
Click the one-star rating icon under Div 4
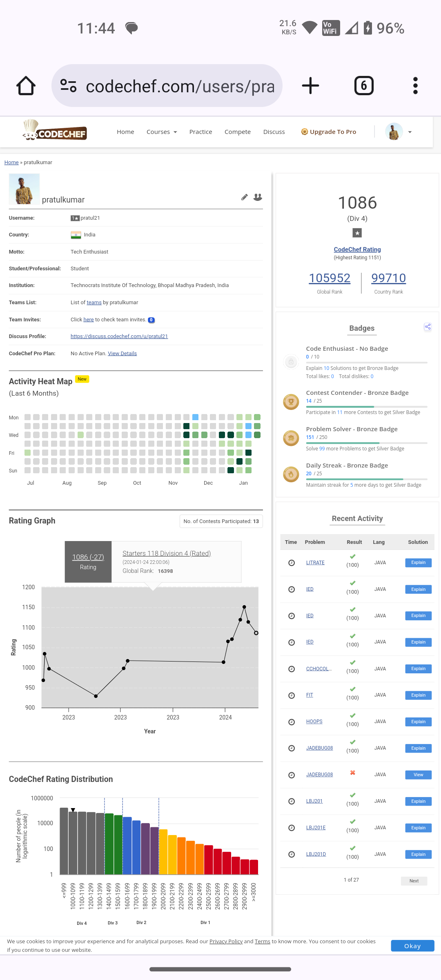tap(357, 233)
